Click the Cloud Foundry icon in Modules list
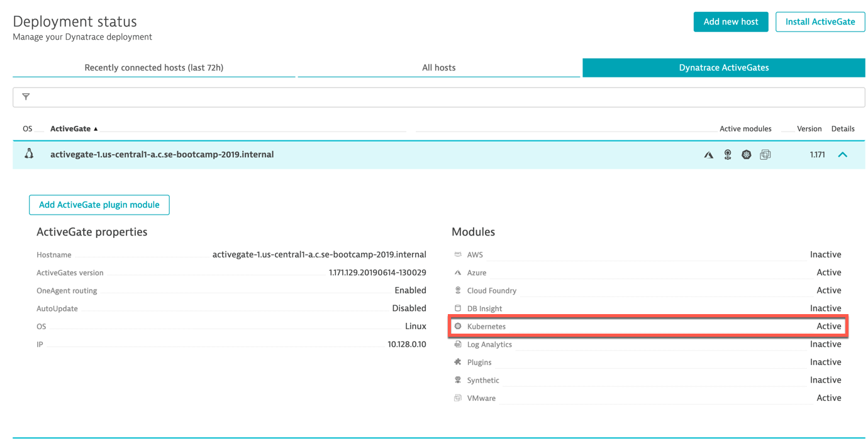The width and height of the screenshot is (868, 440). click(x=458, y=290)
